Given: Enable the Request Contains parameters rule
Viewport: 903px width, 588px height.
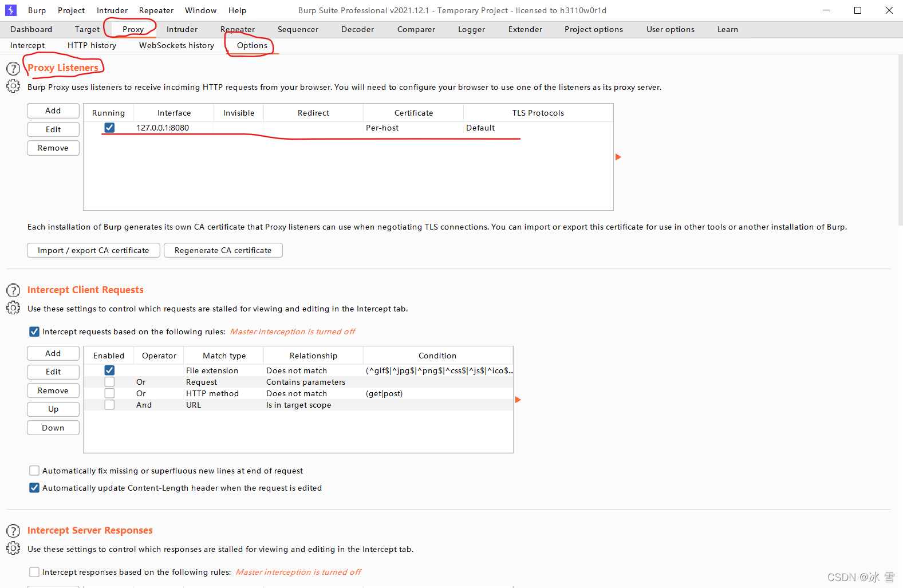Looking at the screenshot, I should point(109,382).
